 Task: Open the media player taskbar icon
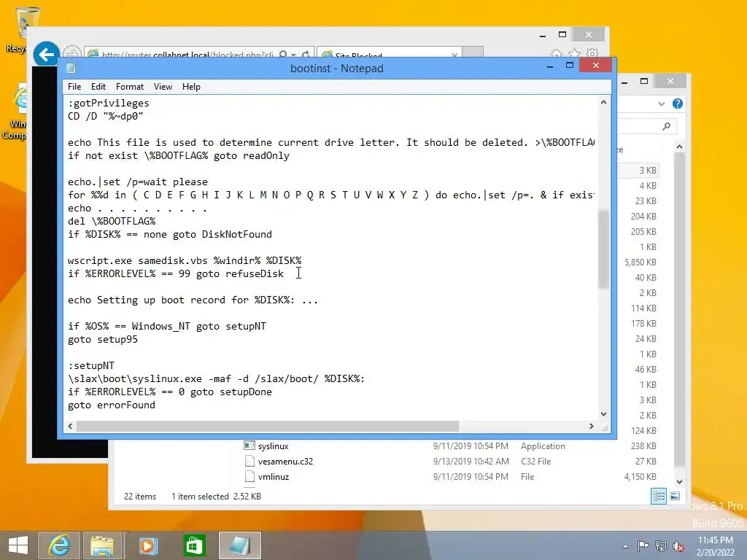coord(148,545)
